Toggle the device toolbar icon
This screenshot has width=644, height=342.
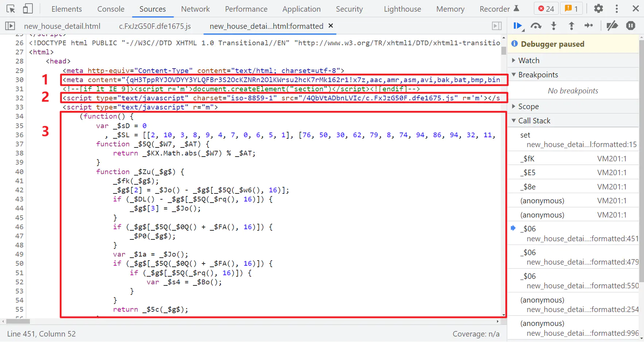(x=28, y=9)
